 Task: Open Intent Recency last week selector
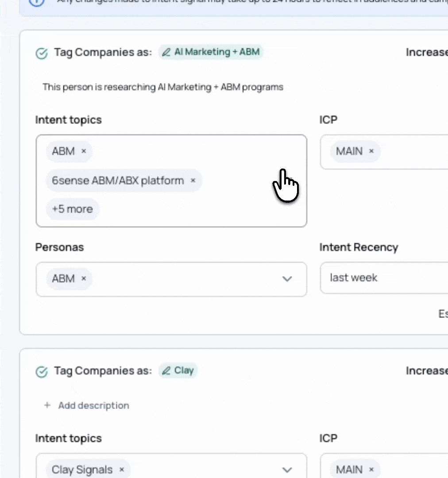tap(384, 278)
